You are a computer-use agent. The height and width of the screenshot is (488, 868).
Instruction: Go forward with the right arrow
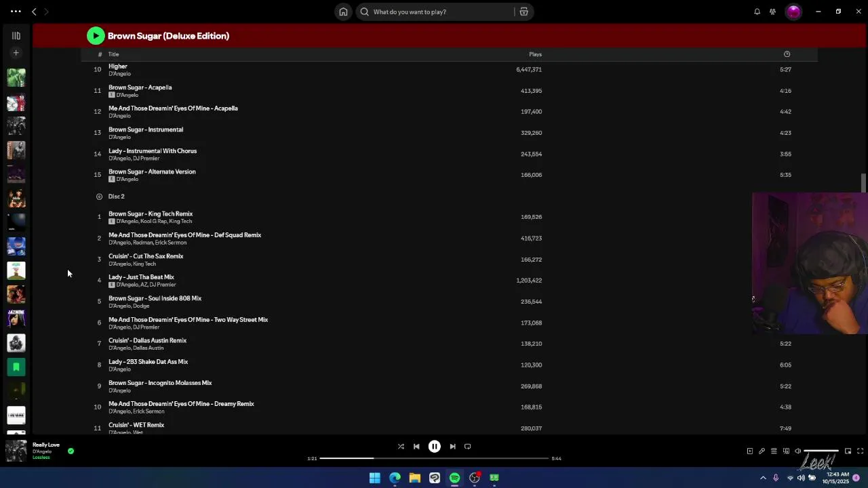pos(46,12)
